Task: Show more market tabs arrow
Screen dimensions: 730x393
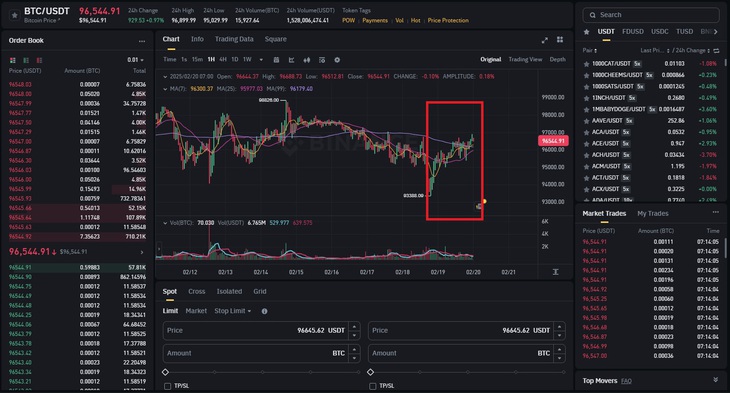Action: pyautogui.click(x=716, y=32)
